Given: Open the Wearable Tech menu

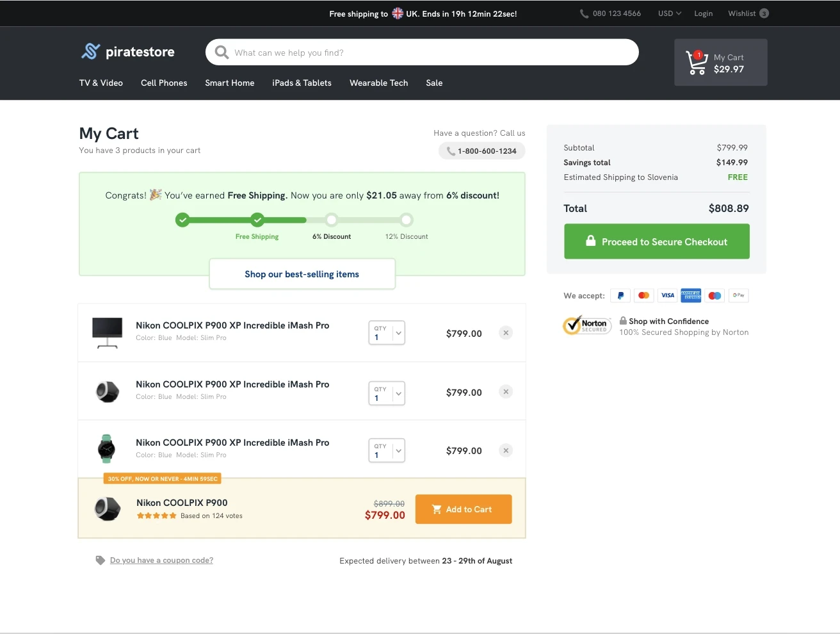Looking at the screenshot, I should (x=378, y=83).
